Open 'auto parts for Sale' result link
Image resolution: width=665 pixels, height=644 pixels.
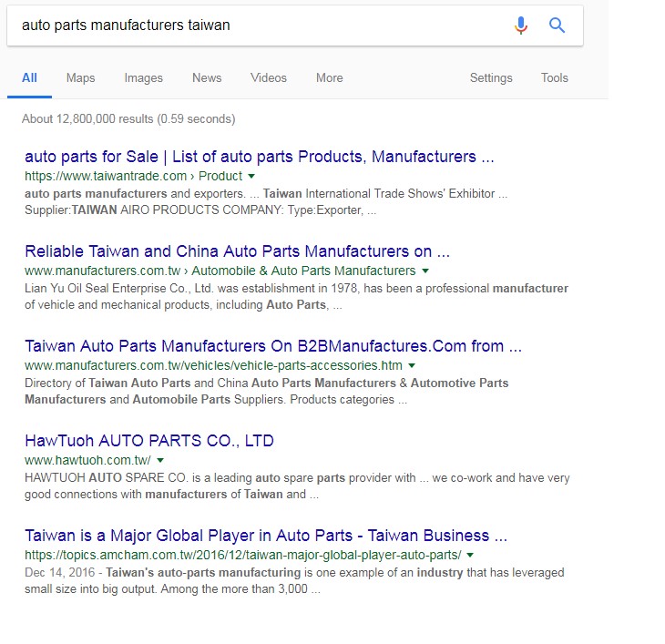coord(260,157)
